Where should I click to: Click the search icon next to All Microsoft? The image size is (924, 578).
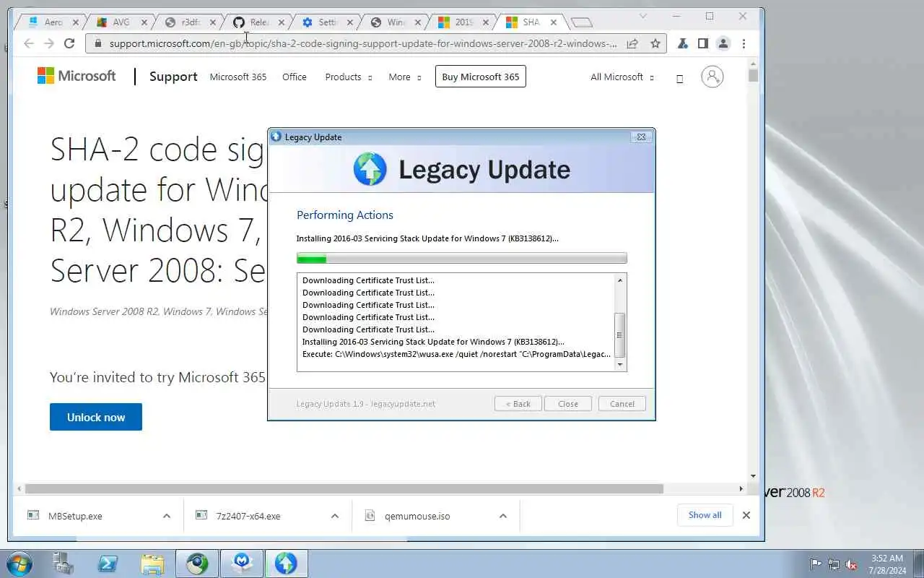pyautogui.click(x=679, y=78)
